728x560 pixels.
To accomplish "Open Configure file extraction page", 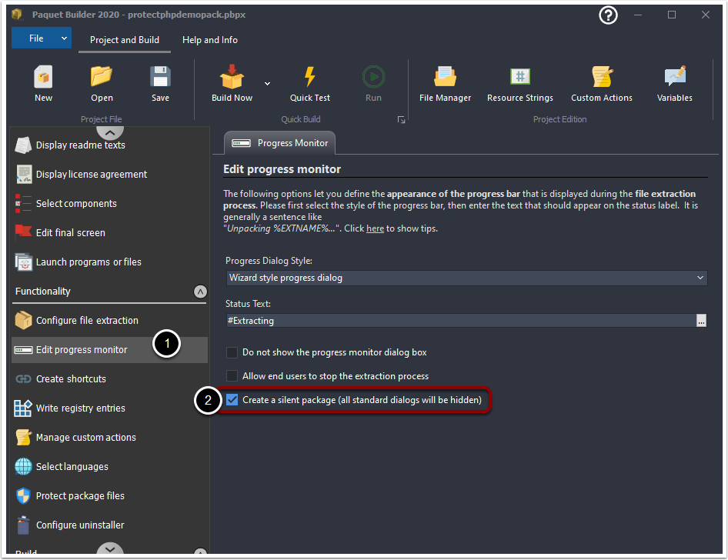I will click(109, 321).
